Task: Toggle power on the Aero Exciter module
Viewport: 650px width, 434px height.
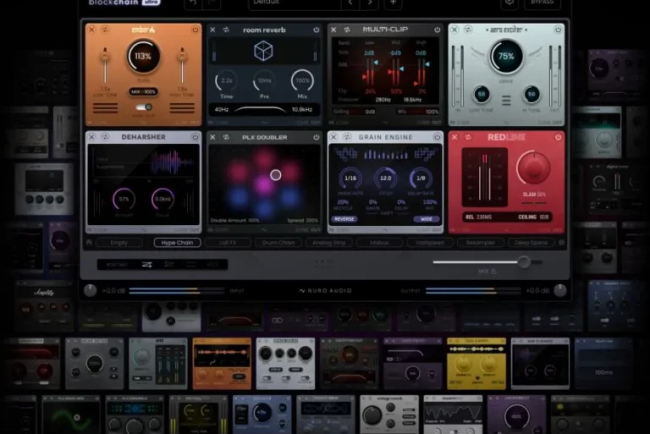Action: 558,30
